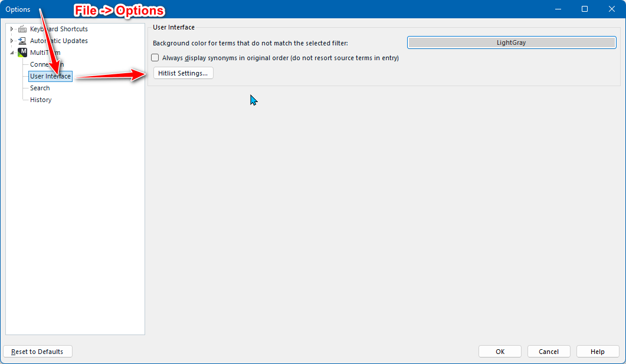Click Reset to Defaults button
The image size is (626, 364).
(x=38, y=352)
